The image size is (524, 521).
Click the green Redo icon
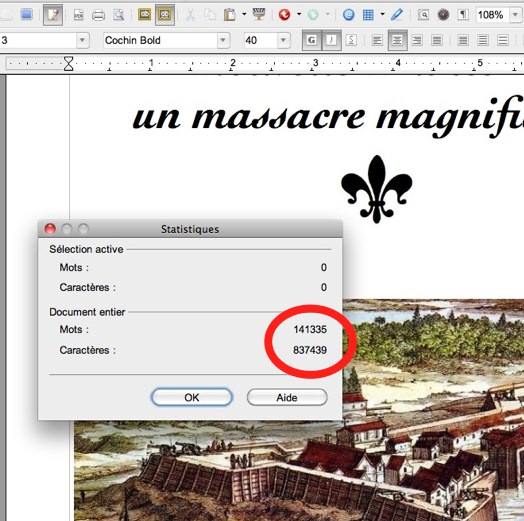click(313, 14)
